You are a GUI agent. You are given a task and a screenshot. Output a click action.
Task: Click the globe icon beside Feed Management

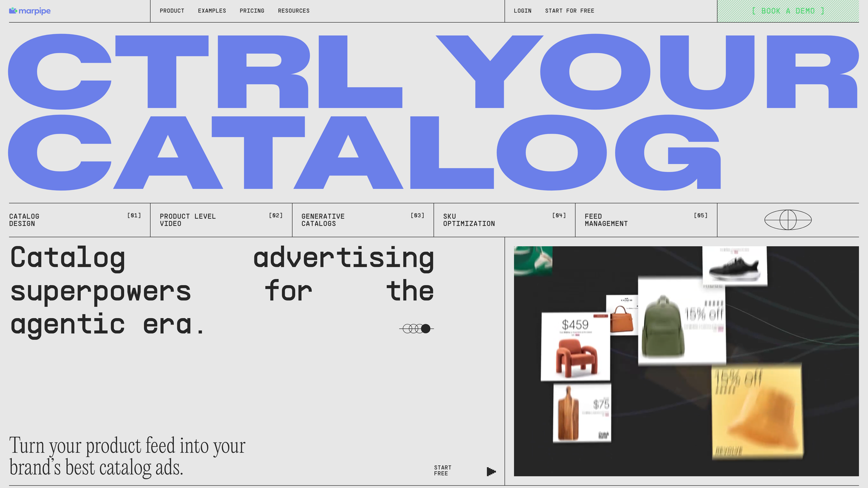point(788,220)
